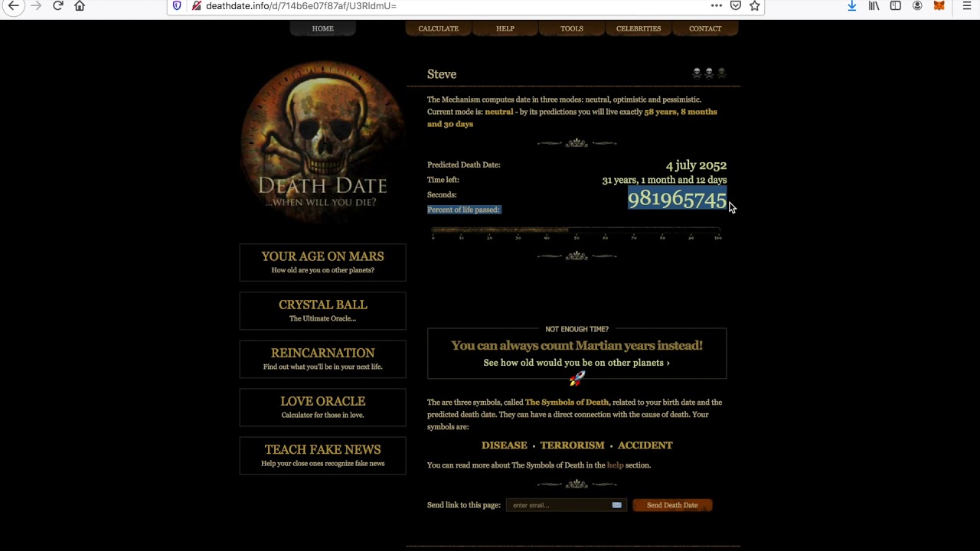This screenshot has height=551, width=980.
Task: Open the CALCULATE menu item
Action: 438,28
